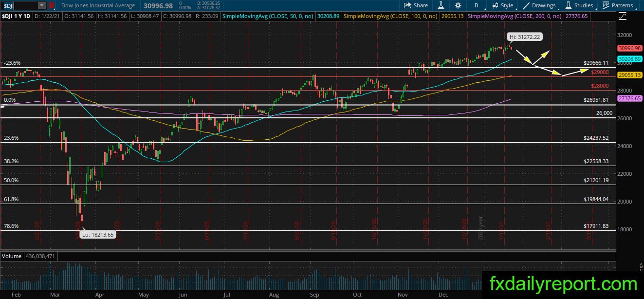The height and width of the screenshot is (299, 644).
Task: Click the 0.00% change value in the header
Action: point(185,8)
